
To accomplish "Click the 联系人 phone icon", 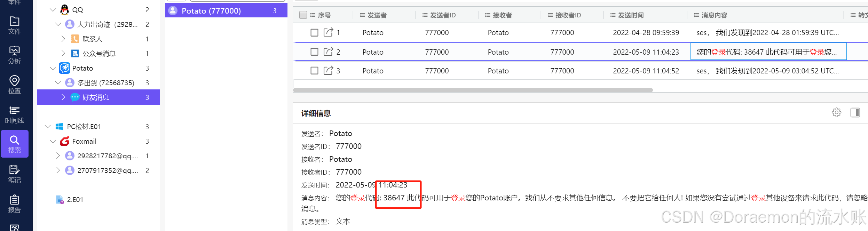I will [x=75, y=39].
